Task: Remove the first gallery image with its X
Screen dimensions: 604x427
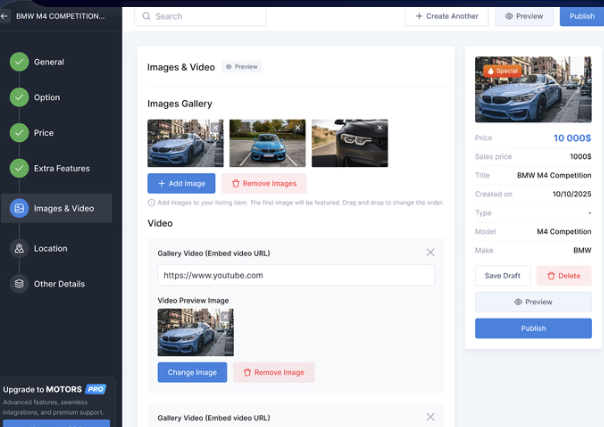Action: (x=215, y=127)
